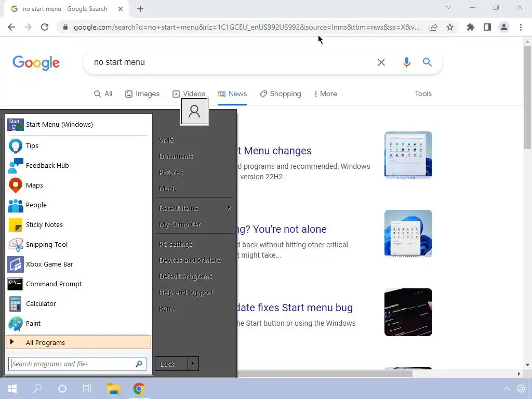Open the Run... dialog

click(167, 309)
